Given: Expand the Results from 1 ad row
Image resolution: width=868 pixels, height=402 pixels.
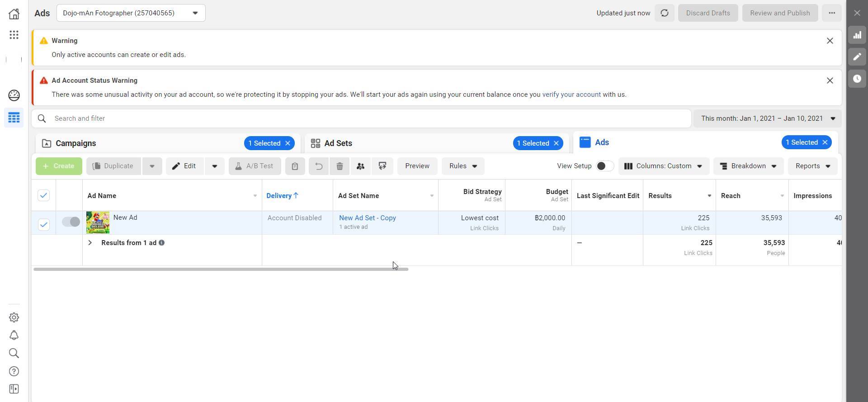Looking at the screenshot, I should pos(90,243).
